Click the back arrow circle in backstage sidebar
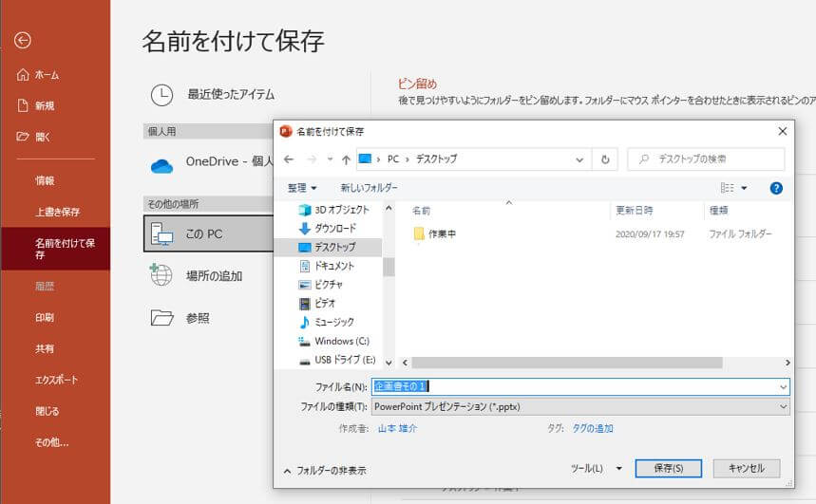Image resolution: width=816 pixels, height=504 pixels. pyautogui.click(x=23, y=40)
